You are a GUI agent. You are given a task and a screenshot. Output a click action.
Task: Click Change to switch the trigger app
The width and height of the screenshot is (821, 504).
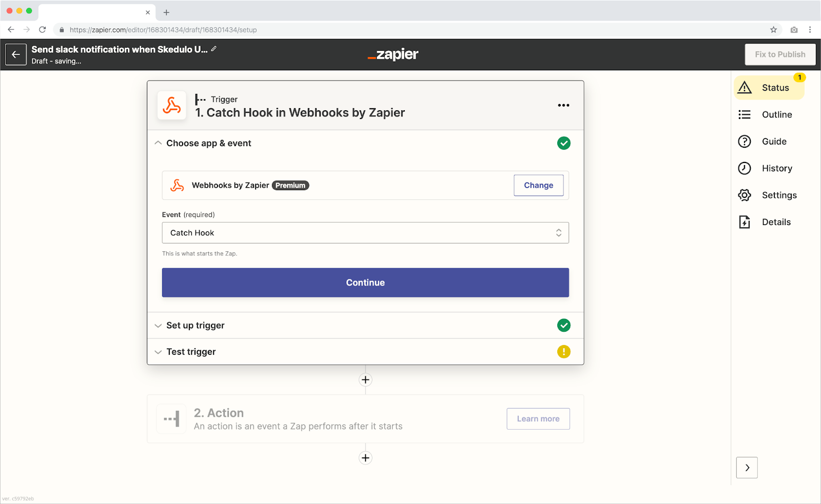click(x=539, y=185)
